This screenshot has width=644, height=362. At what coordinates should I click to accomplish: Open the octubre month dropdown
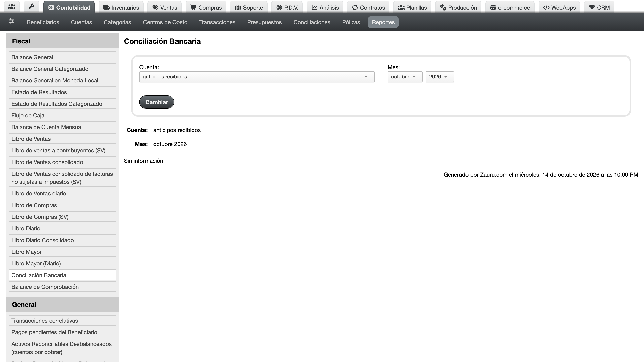coord(405,77)
